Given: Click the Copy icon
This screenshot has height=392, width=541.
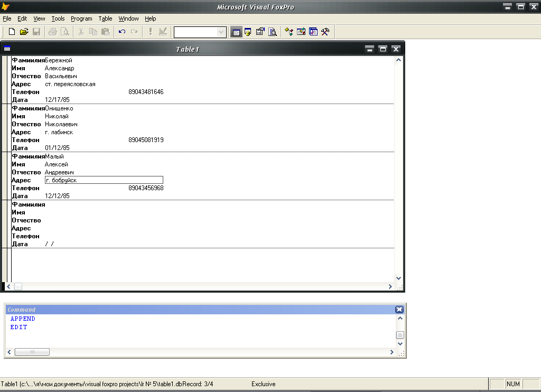Looking at the screenshot, I should pos(93,32).
